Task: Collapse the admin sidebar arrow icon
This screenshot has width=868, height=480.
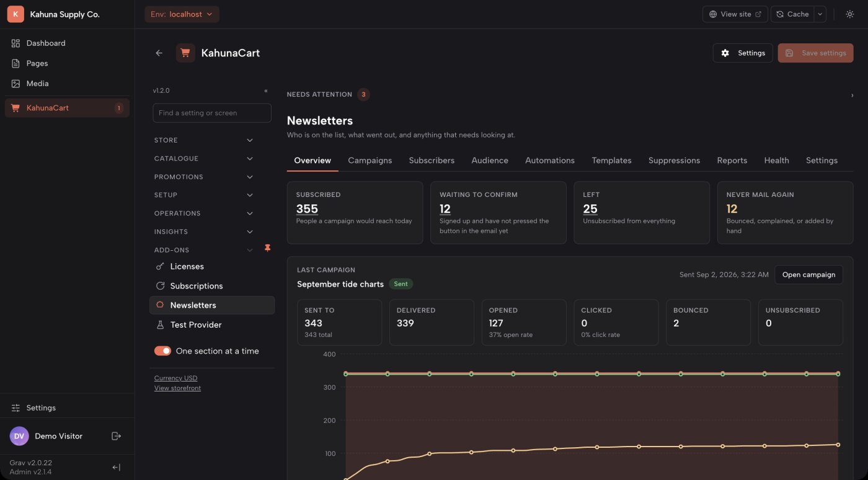Action: (x=116, y=468)
